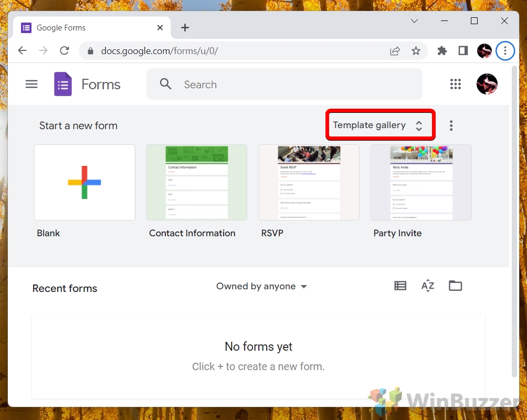Open the Google apps grid
The image size is (527, 420).
click(456, 84)
